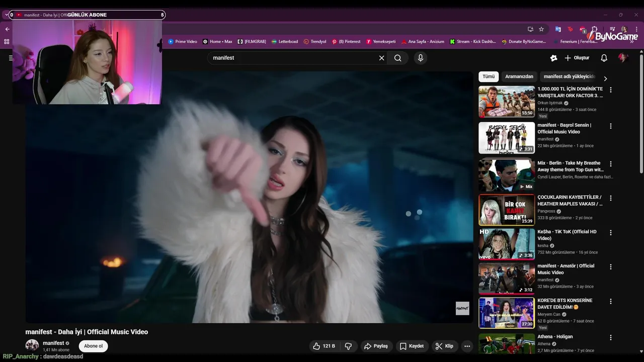Open YouTube notifications bell

(604, 58)
